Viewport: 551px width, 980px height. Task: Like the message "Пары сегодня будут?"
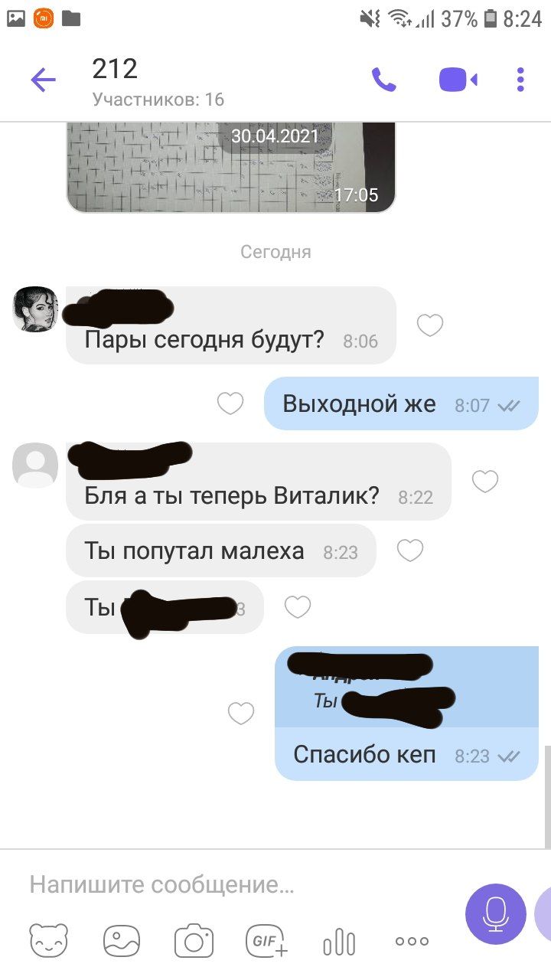point(430,326)
